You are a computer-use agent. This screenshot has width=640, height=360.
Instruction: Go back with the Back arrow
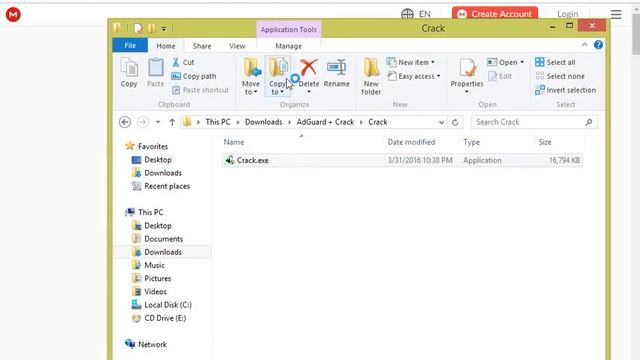(x=125, y=122)
